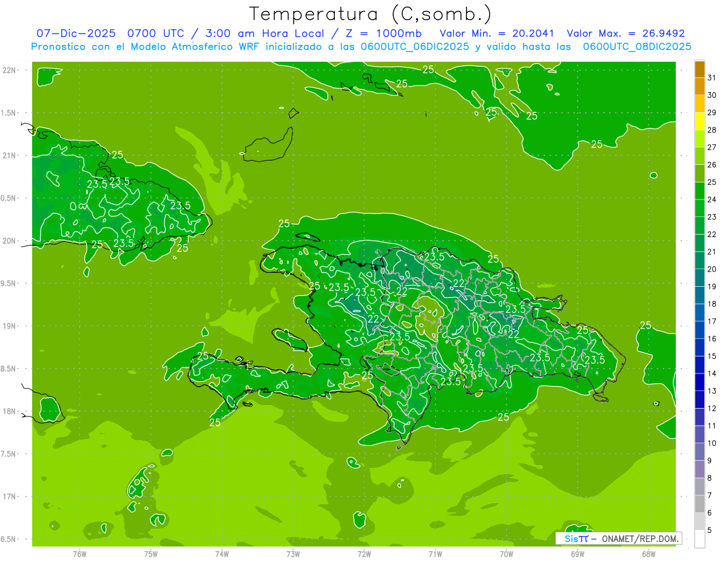
Task: Pick the purple swatch between 8 and 9
Action: (699, 469)
